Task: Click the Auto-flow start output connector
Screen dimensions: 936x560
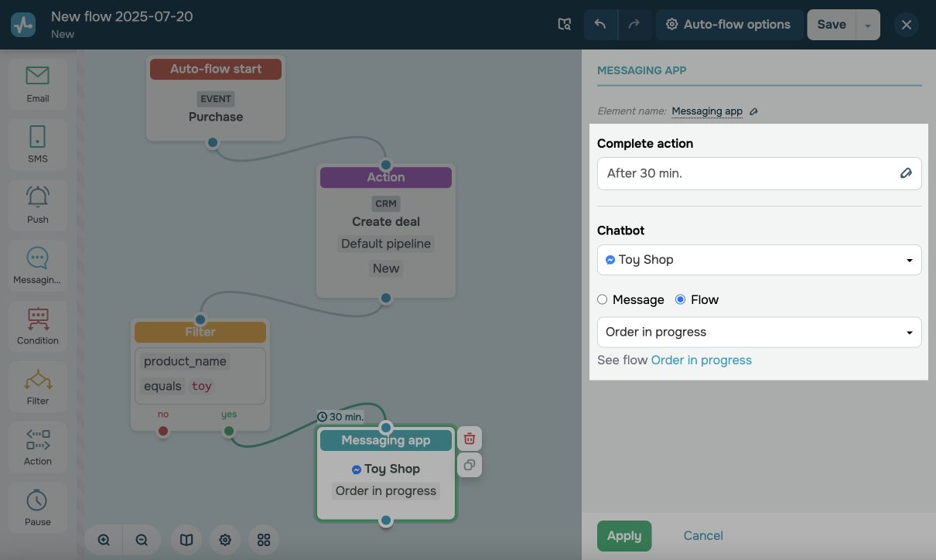Action: [213, 142]
